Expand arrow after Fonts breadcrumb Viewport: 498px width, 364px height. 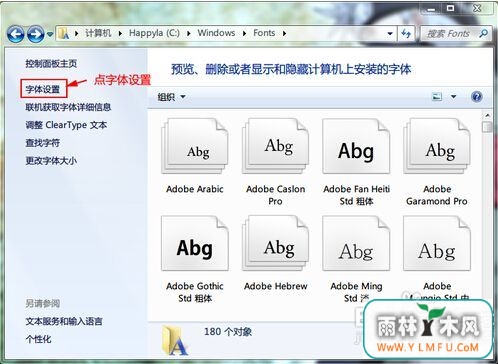(284, 33)
